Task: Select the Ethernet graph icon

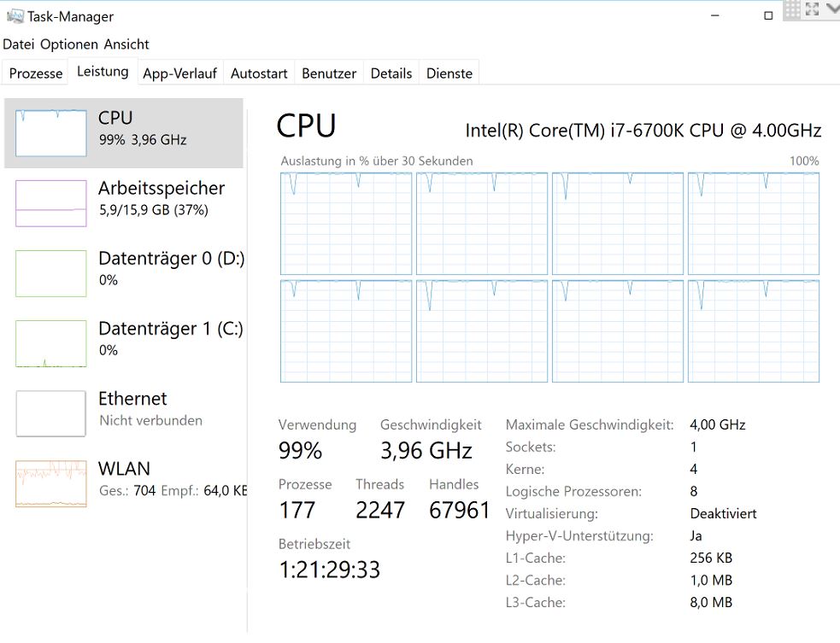Action: point(51,413)
